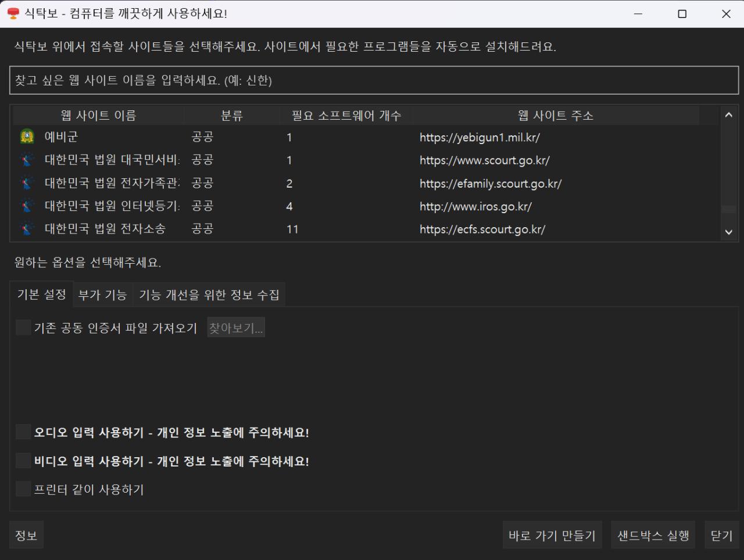
Task: Enable 기존 공동 인증서 파일 가져오기 checkbox
Action: coord(23,328)
